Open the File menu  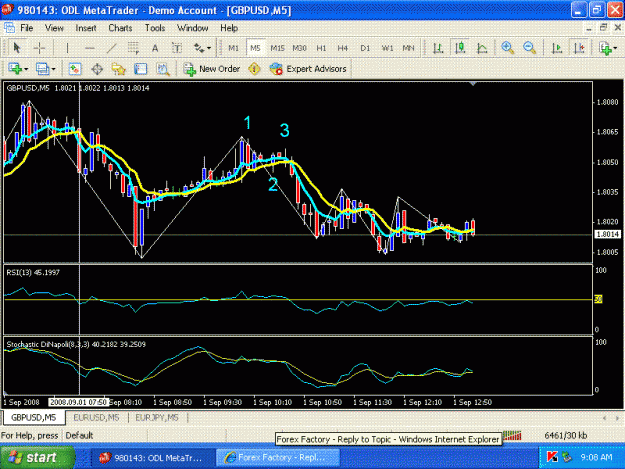27,28
